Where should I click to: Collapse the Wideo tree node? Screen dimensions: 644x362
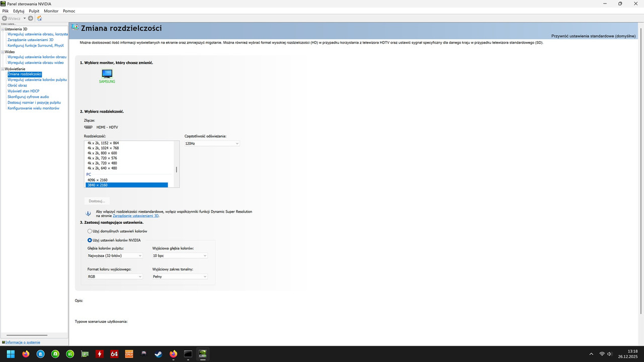pos(3,52)
